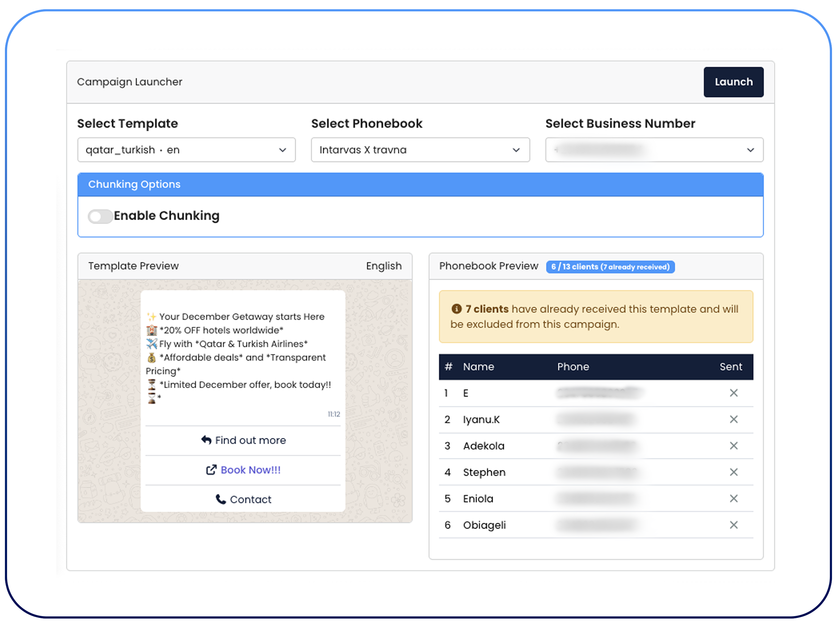
Task: Click the X icon in row E
Action: [733, 393]
